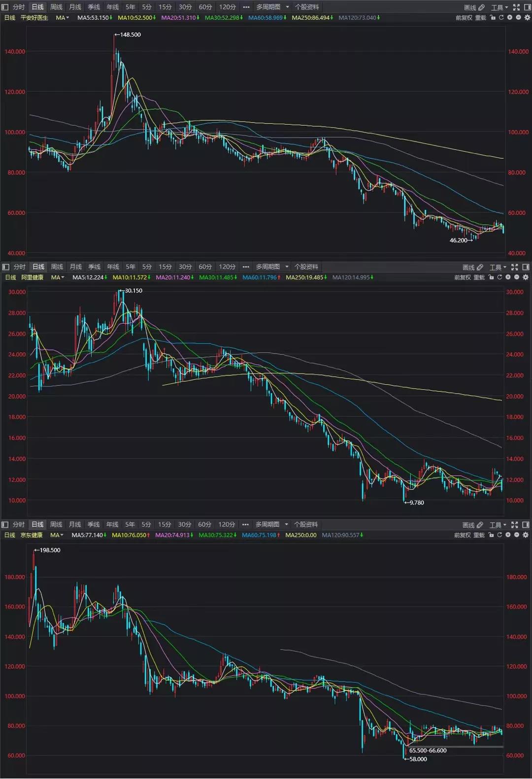The image size is (532, 779).
Task: Open MA indicator dropdown in 平安好医生 chart
Action: pos(62,17)
